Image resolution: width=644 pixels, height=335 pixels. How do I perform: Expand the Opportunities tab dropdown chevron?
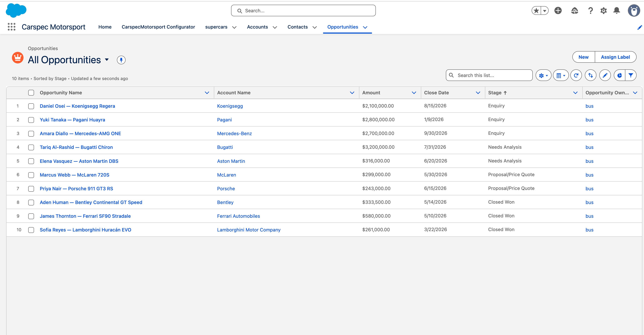[x=365, y=27]
